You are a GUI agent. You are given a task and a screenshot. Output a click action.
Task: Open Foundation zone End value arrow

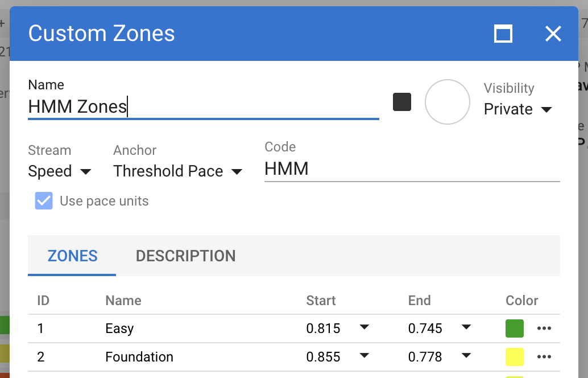pos(466,356)
